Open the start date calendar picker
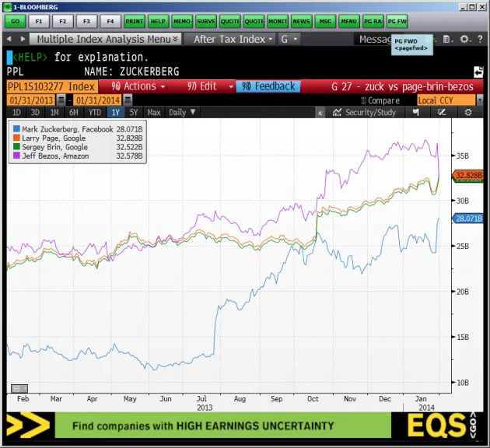This screenshot has height=448, width=490. point(61,100)
